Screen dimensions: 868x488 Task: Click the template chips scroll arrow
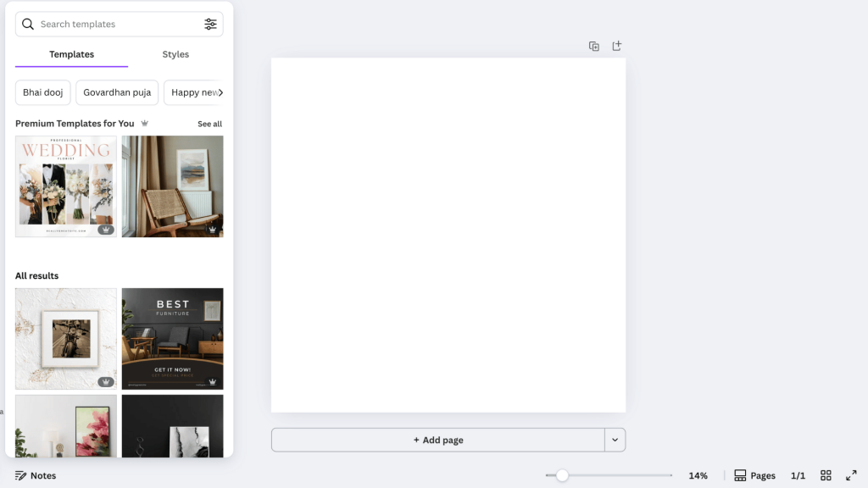pyautogui.click(x=222, y=92)
